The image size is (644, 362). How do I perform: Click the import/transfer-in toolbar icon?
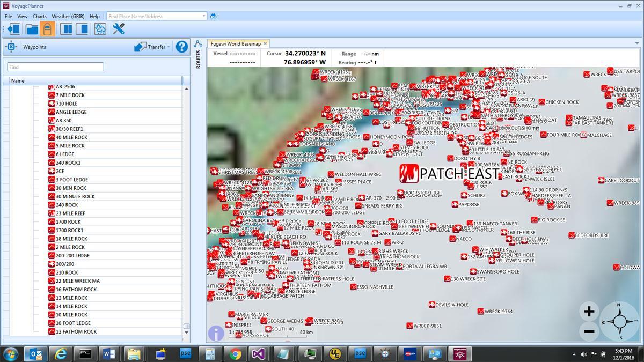(13, 29)
